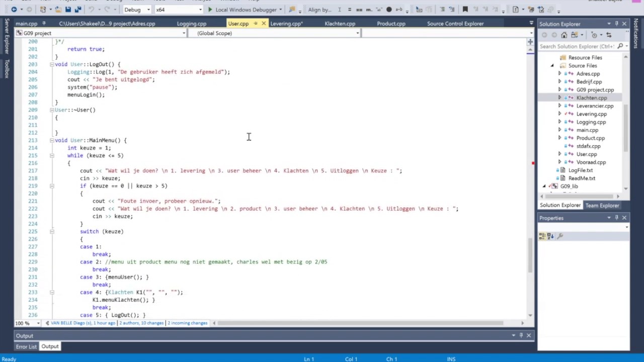
Task: Click the '2 authors, 10 changes' link
Action: click(x=141, y=323)
